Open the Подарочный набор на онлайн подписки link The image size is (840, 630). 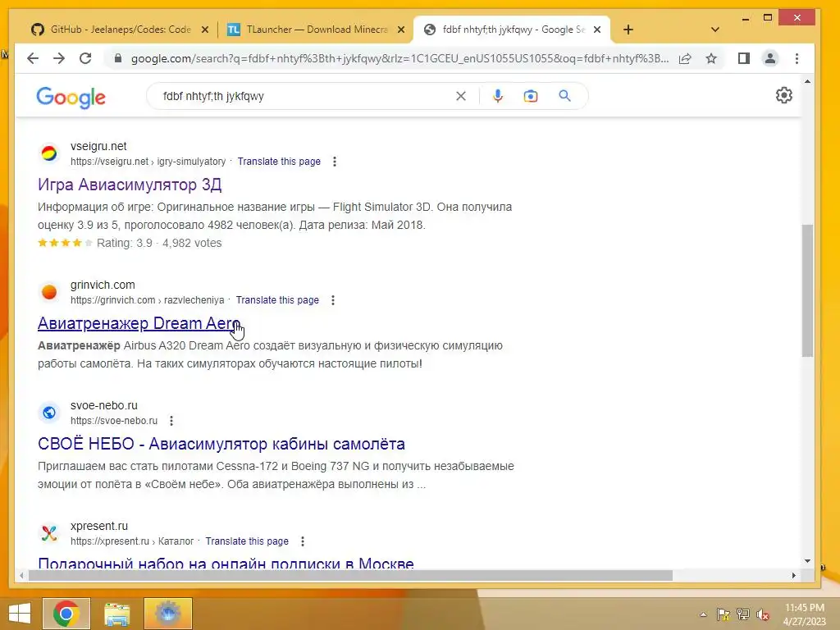[x=226, y=564]
